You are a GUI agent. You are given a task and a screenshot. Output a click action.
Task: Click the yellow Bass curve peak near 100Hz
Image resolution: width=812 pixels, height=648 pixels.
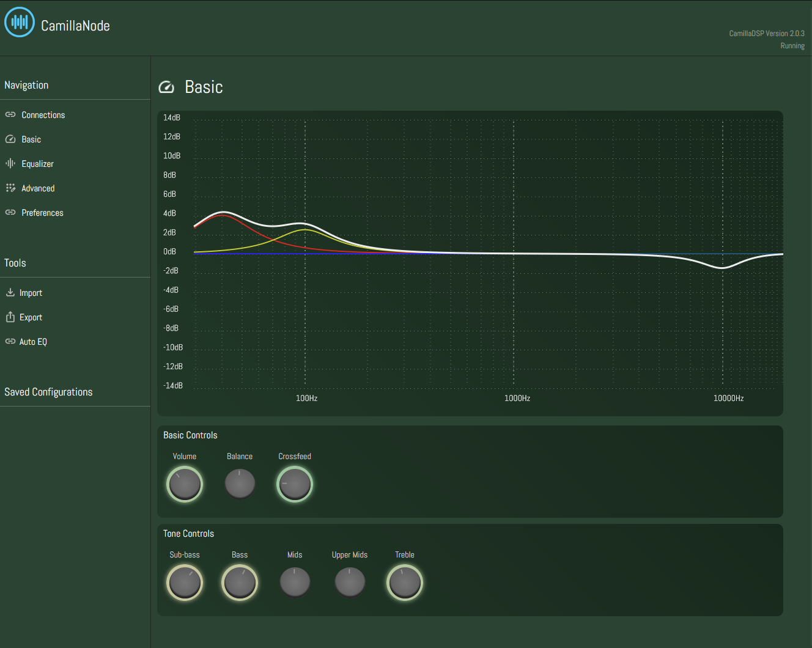305,230
